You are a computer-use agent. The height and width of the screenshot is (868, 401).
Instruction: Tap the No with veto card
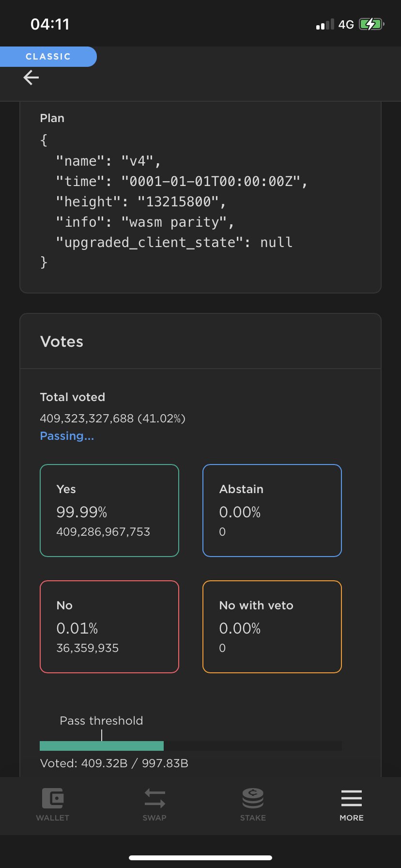coord(272,627)
